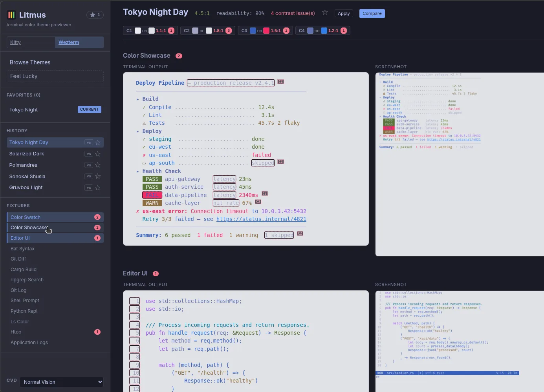Toggle the star on Gruvbox Light
This screenshot has height=392, width=544.
point(98,188)
